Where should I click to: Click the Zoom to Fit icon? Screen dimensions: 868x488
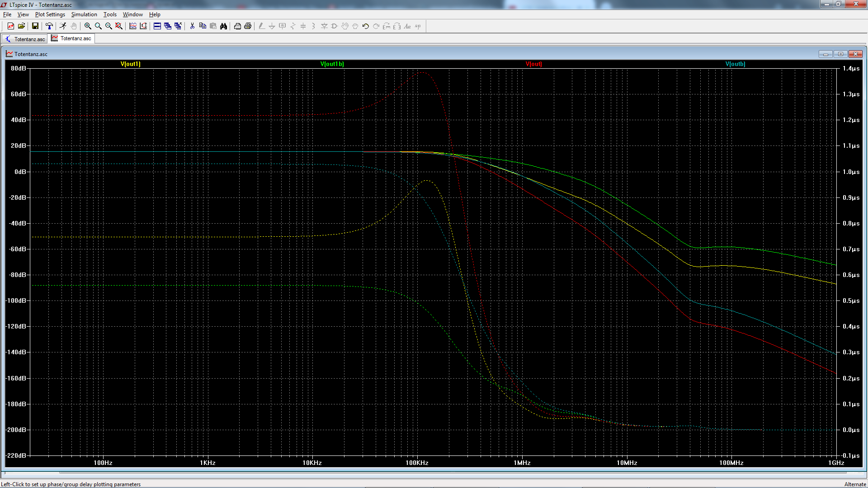point(119,26)
